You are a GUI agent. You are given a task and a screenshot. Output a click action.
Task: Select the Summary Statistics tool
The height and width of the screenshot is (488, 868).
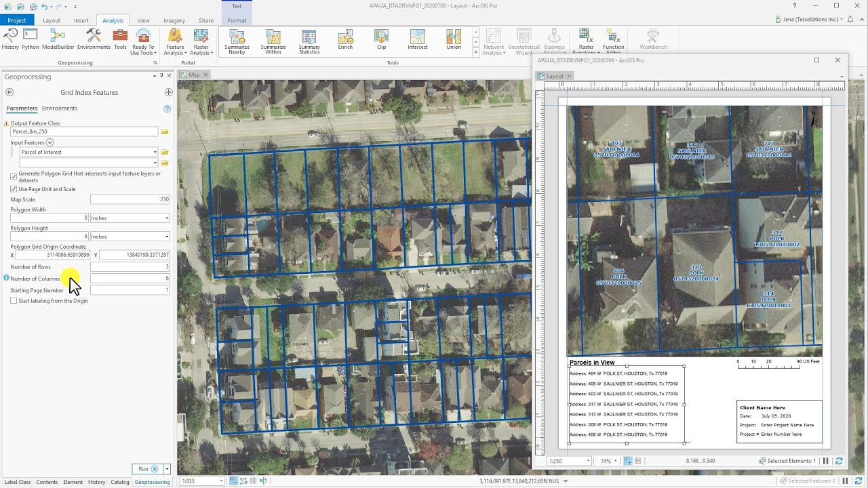(x=309, y=41)
